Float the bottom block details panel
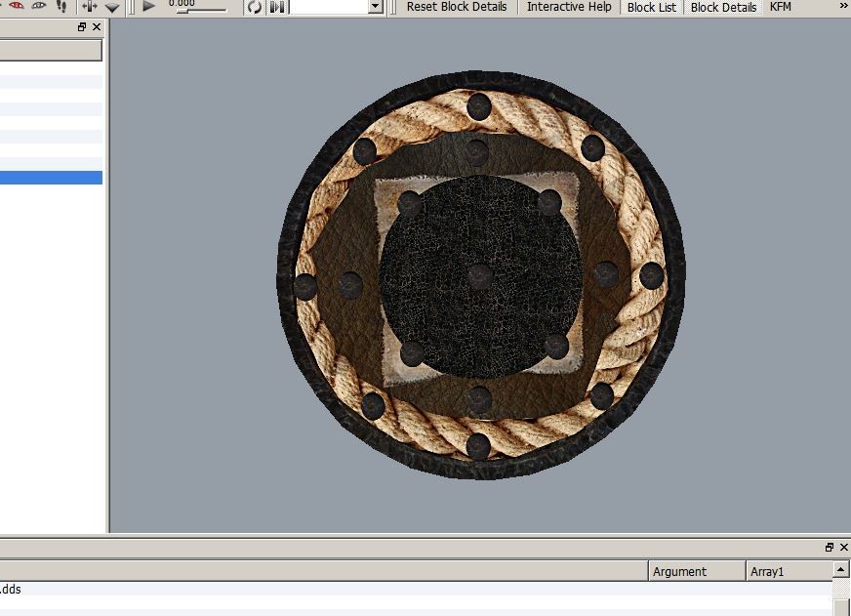This screenshot has width=851, height=616. [830, 548]
